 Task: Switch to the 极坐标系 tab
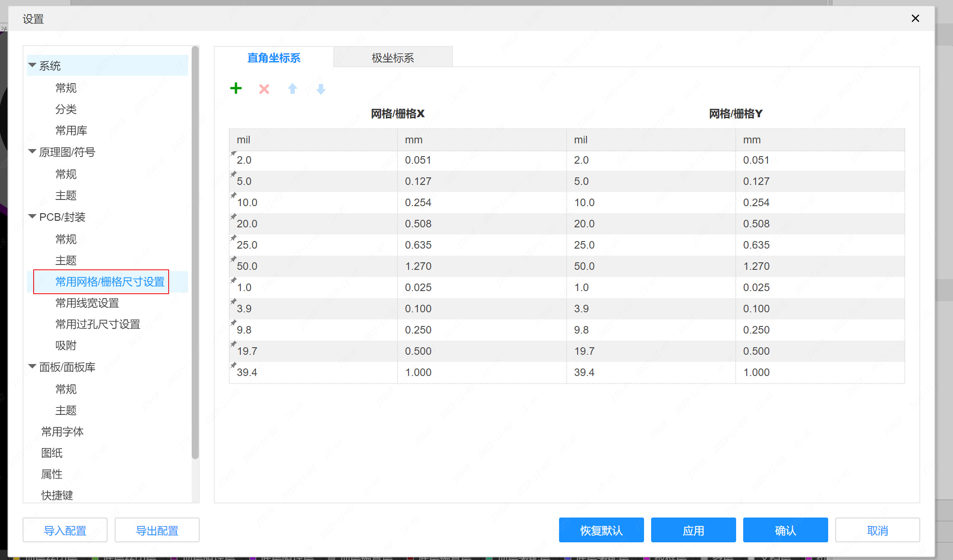(393, 58)
